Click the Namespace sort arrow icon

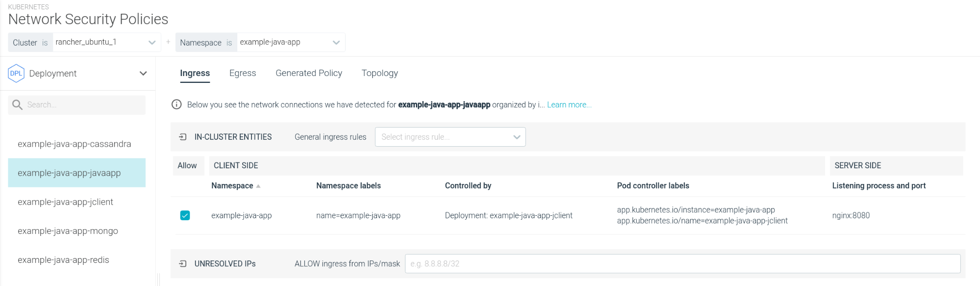click(258, 186)
